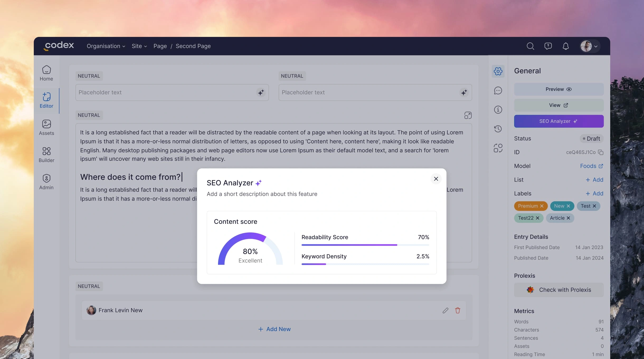Edit the Frank Levin New entry
Image resolution: width=644 pixels, height=359 pixels.
[x=445, y=310]
